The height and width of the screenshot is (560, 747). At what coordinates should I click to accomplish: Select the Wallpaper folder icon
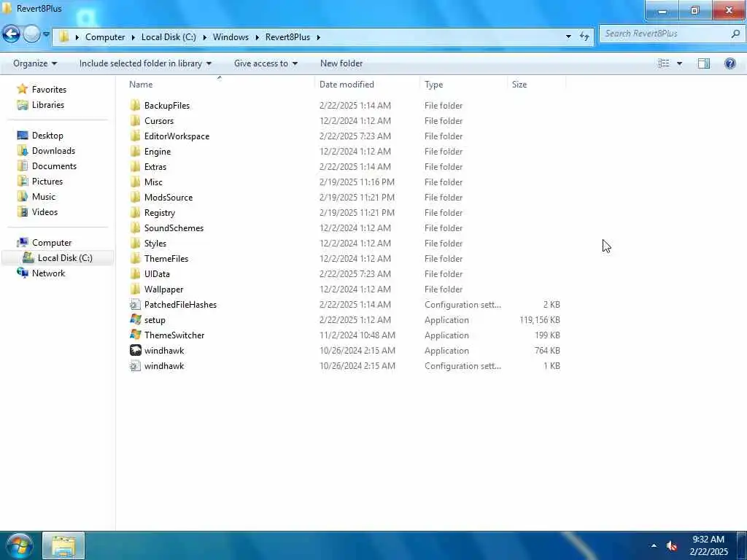(135, 289)
